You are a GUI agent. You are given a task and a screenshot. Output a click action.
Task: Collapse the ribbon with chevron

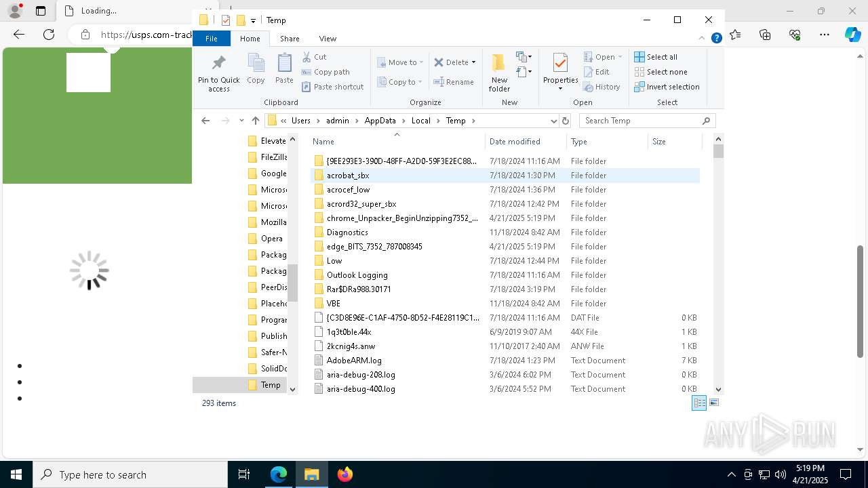(x=703, y=39)
